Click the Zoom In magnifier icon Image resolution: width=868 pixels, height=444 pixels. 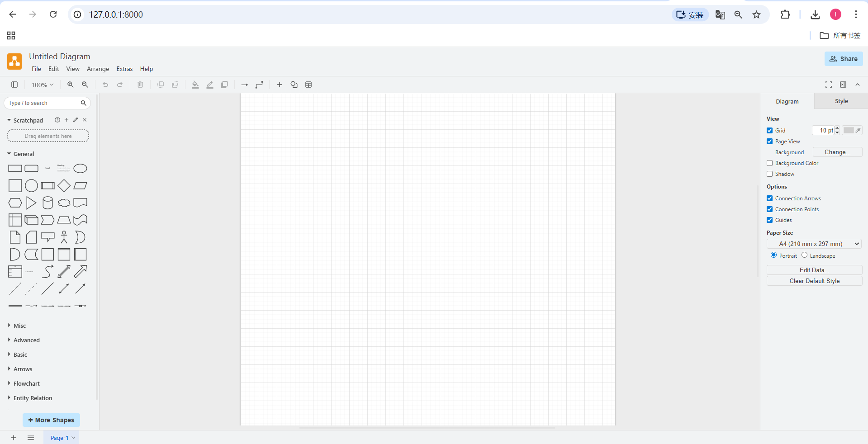click(x=70, y=85)
